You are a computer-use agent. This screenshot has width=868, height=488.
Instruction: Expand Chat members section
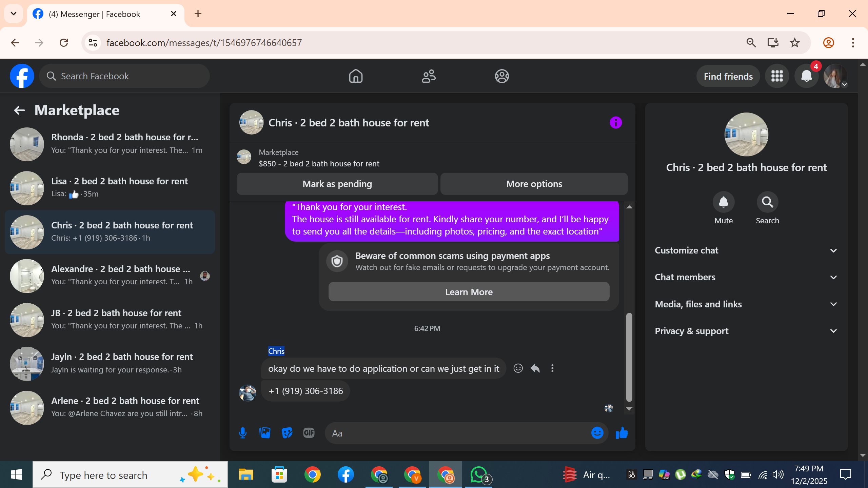click(x=746, y=277)
